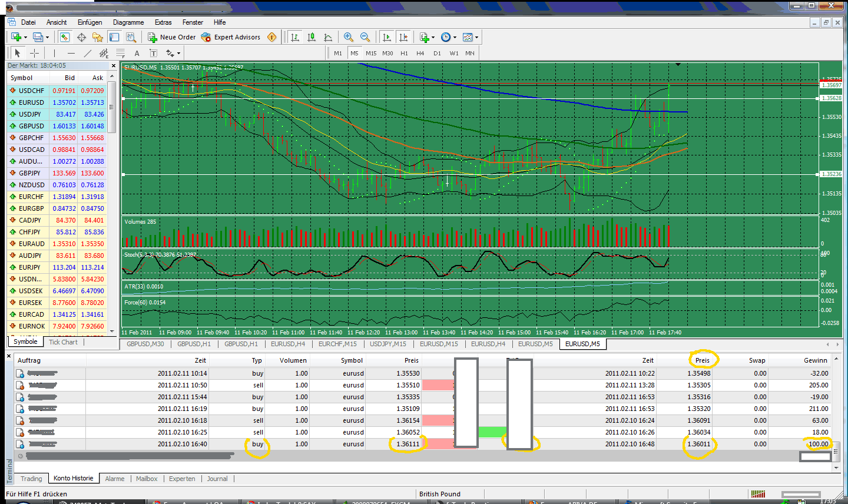Select the candlestick chart type
The width and height of the screenshot is (848, 504).
click(x=311, y=37)
